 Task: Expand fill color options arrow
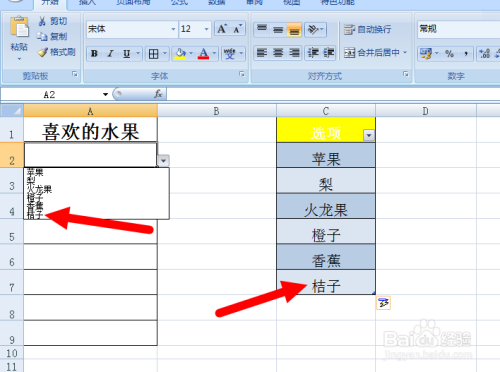click(x=191, y=54)
